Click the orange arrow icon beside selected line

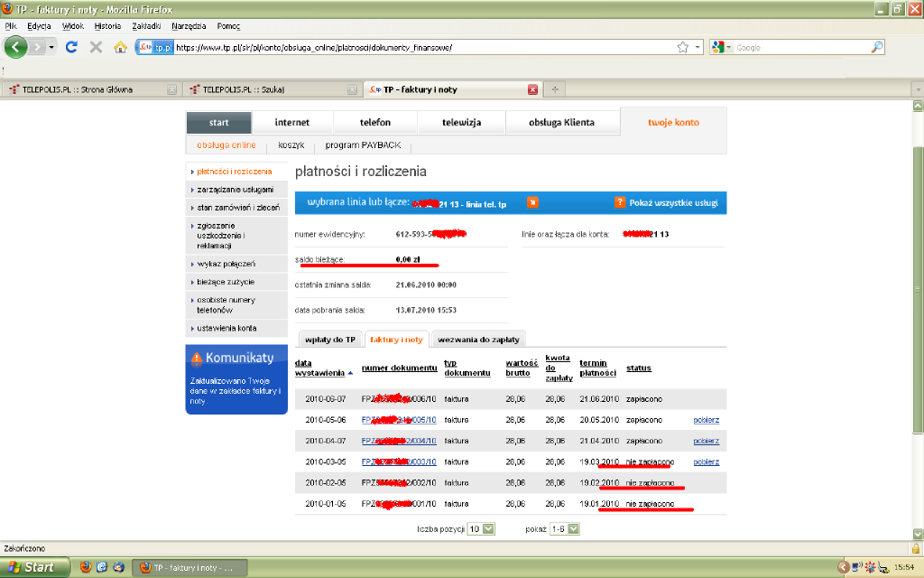[x=532, y=202]
